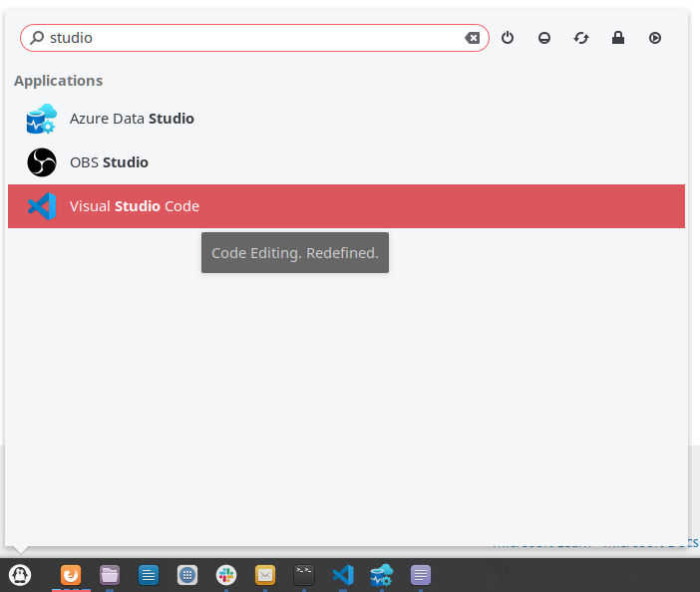Open the blue text editor taskbar icon
Screen dimensions: 700x592
149,575
